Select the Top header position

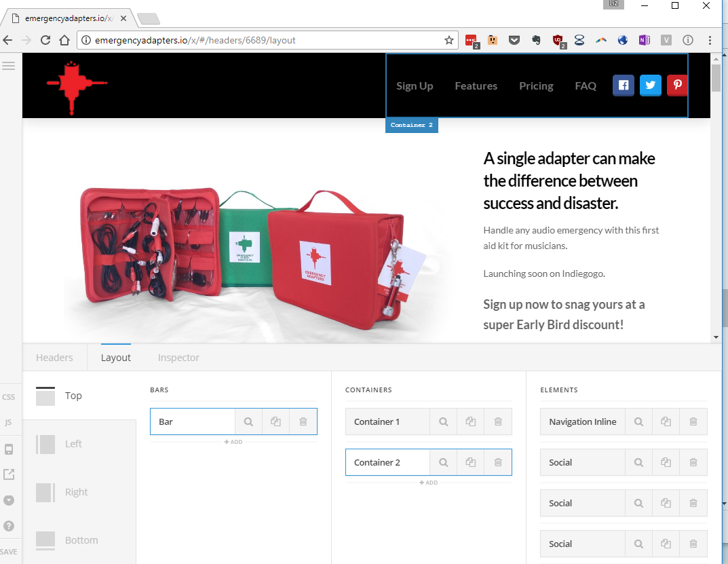coord(79,396)
